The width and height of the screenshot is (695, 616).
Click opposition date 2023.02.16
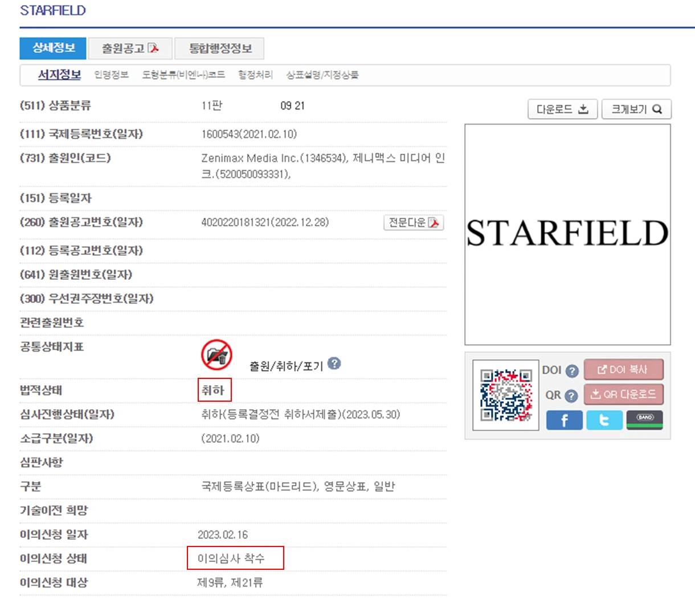pos(223,535)
